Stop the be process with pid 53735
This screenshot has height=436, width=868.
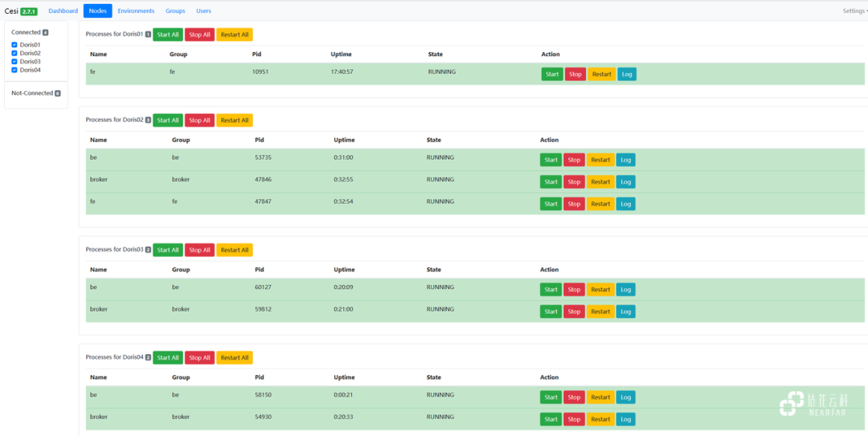[x=574, y=160]
